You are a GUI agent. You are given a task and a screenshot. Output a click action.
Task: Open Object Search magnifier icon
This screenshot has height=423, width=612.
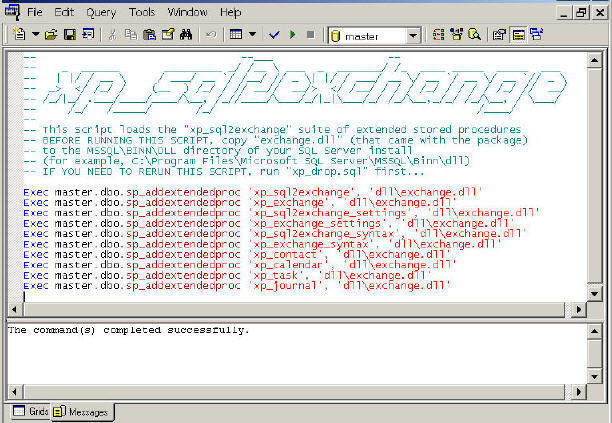(x=474, y=35)
